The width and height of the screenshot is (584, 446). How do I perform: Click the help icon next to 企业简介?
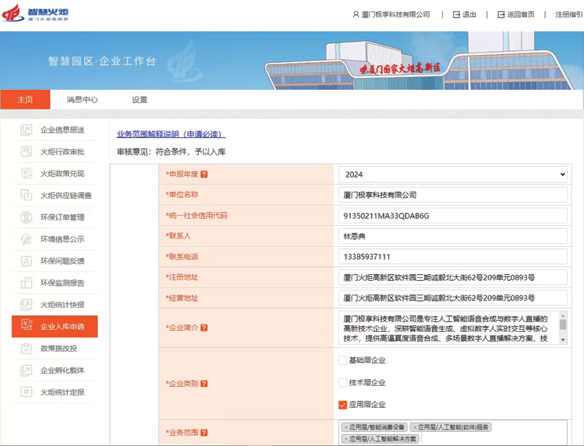click(x=204, y=328)
